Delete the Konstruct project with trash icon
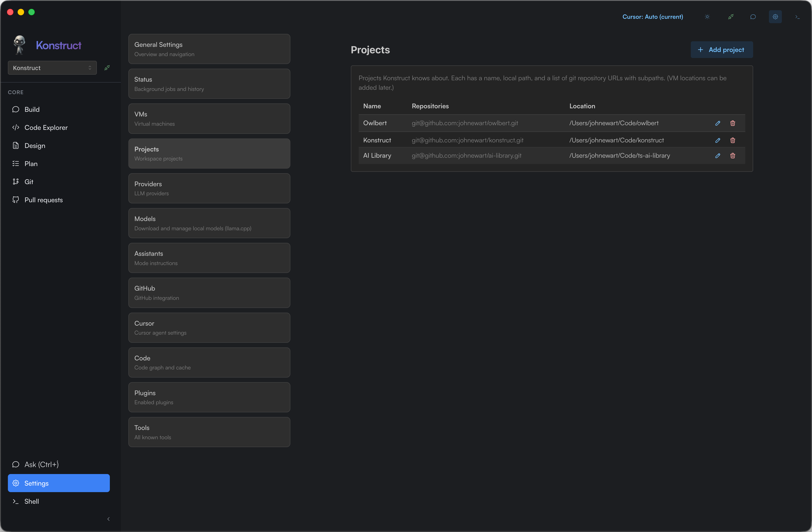 [733, 140]
